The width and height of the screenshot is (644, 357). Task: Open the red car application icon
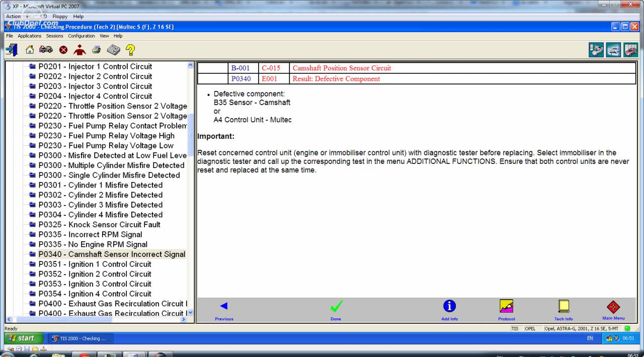pos(630,50)
